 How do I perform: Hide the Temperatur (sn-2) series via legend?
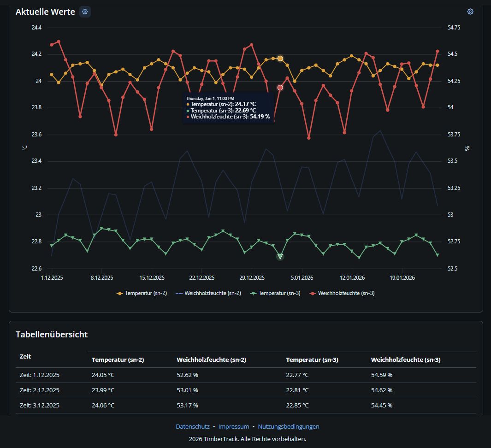point(142,293)
